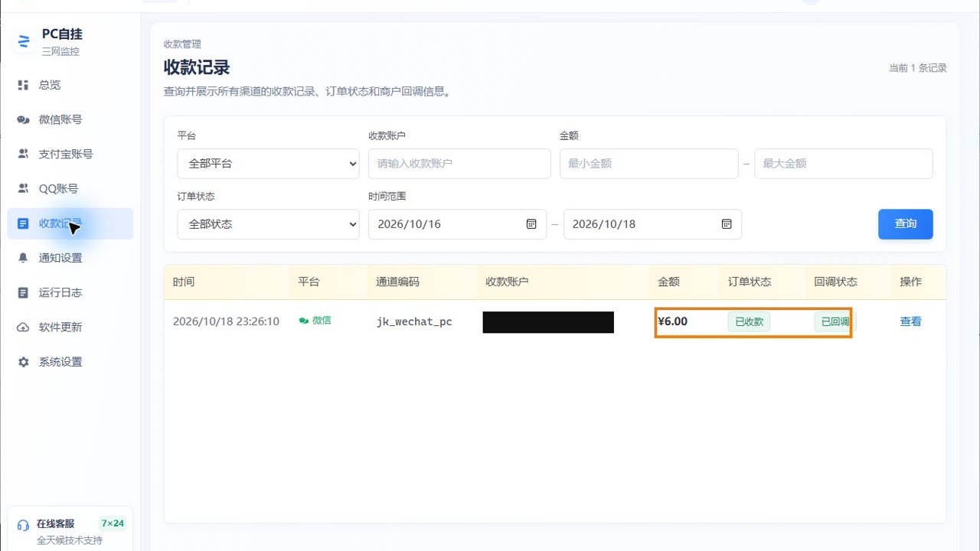Click the PC自挂 app logo icon

23,41
